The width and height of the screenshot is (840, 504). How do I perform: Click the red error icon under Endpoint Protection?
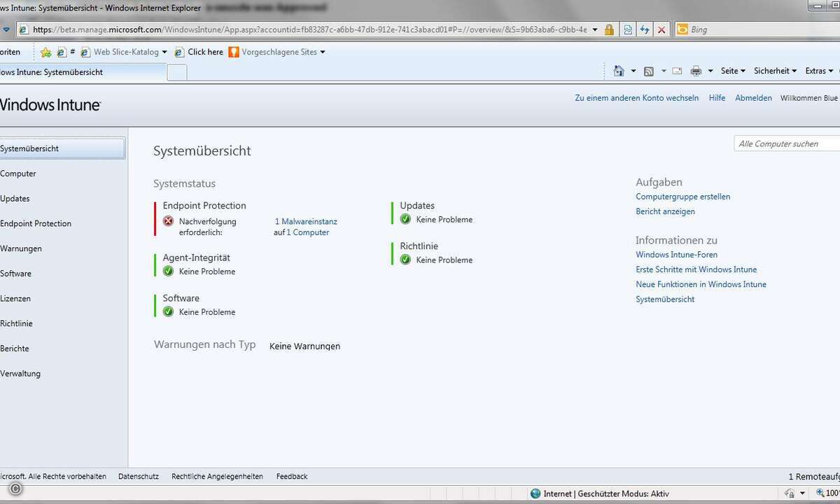tap(168, 221)
